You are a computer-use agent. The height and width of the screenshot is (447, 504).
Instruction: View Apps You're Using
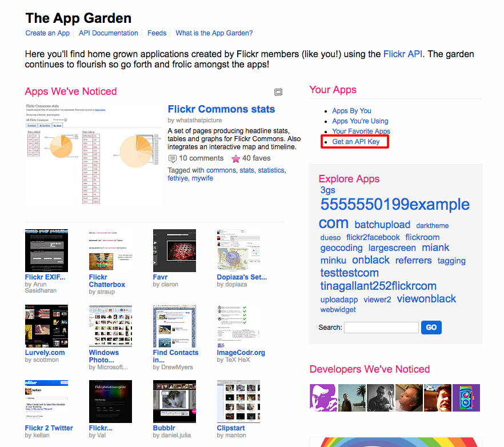[x=361, y=121]
